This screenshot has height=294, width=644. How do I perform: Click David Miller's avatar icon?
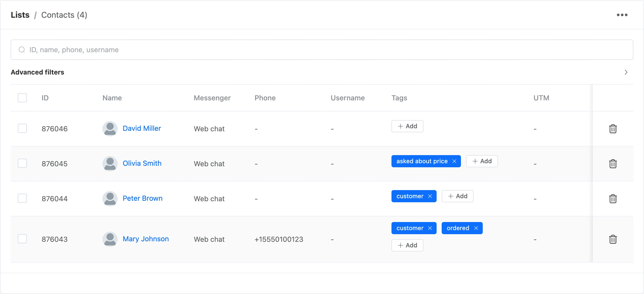[110, 129]
